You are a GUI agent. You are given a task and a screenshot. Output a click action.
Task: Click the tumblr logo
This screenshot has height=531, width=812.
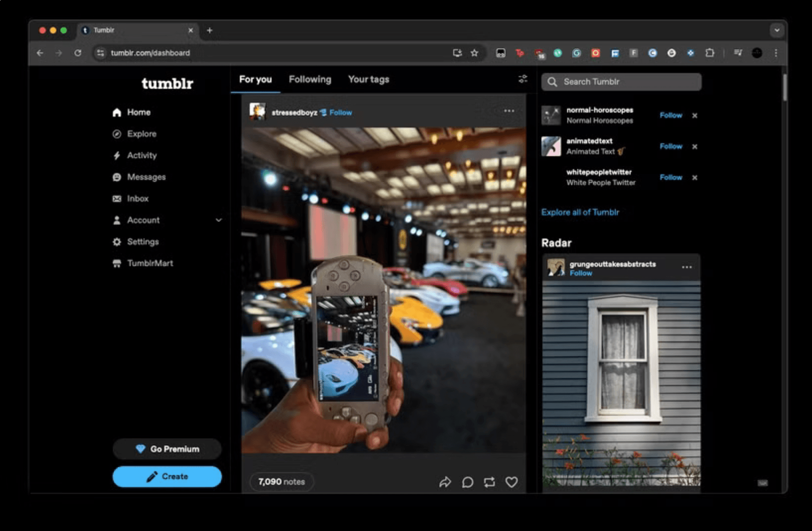click(167, 83)
